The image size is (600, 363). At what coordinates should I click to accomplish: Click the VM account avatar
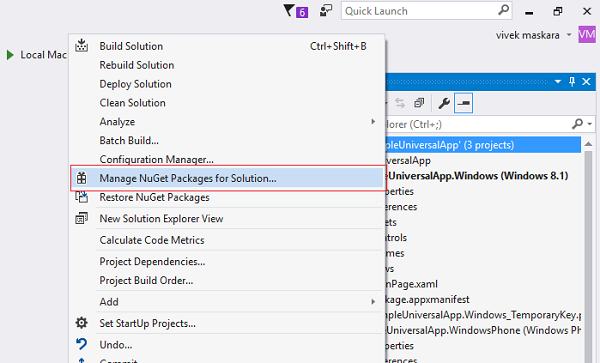click(x=587, y=35)
